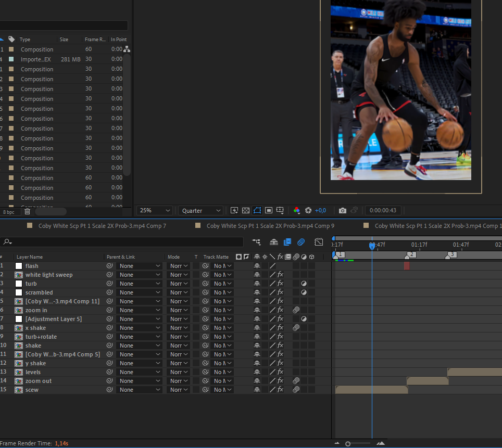Select the zoom out layer name
Screen dimensions: 502x448
pyautogui.click(x=39, y=381)
